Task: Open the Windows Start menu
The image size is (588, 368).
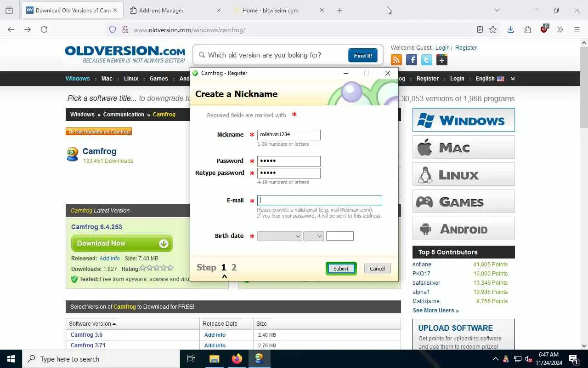Action: [11, 359]
